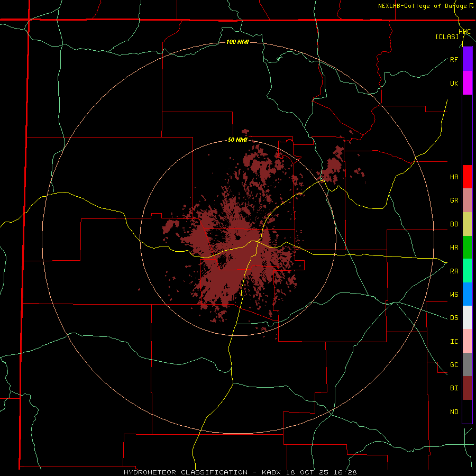Click the 'IC' legend label
Image resolution: width=476 pixels, height=476 pixels.
click(454, 341)
